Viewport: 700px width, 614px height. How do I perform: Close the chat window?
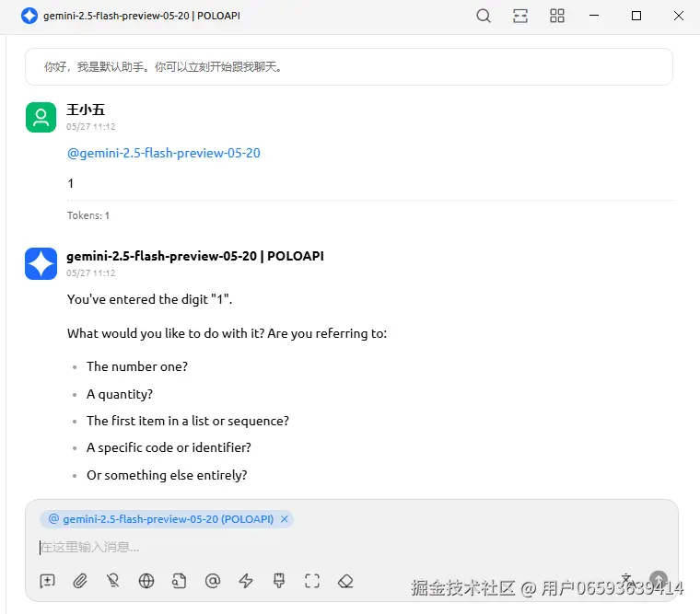679,16
